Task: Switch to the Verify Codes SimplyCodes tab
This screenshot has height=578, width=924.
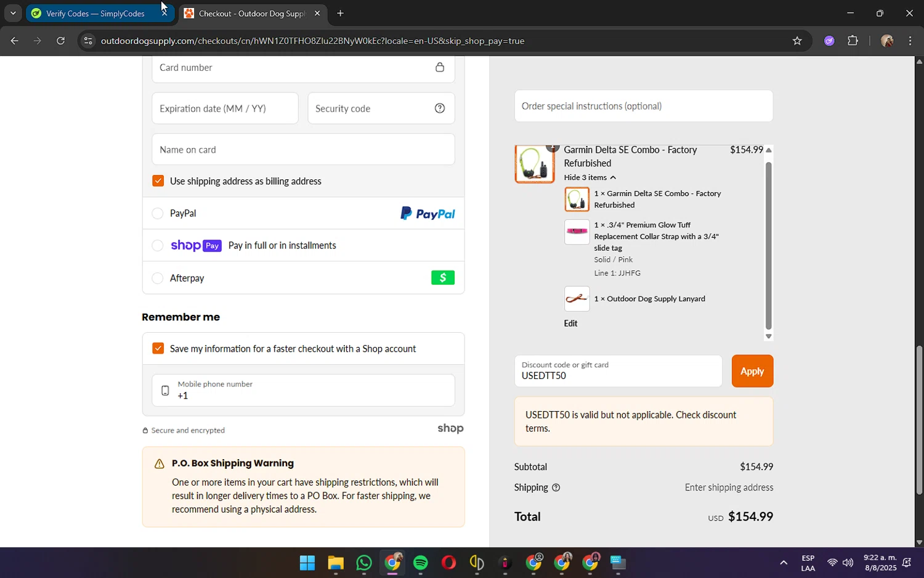Action: (95, 13)
